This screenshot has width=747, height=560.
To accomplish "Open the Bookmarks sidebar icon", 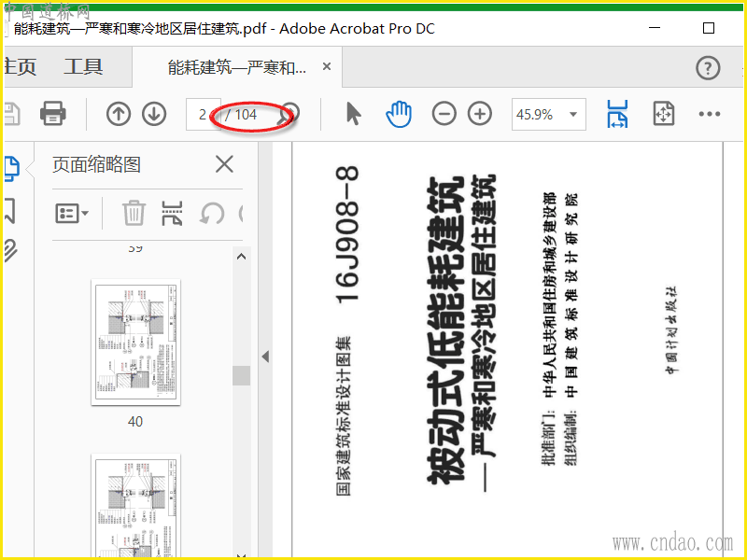I will click(x=10, y=211).
